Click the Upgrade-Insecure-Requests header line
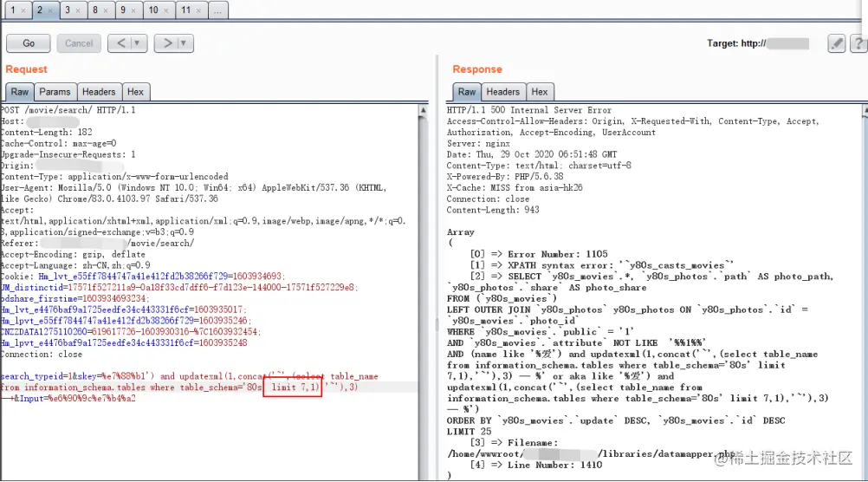 coord(68,154)
